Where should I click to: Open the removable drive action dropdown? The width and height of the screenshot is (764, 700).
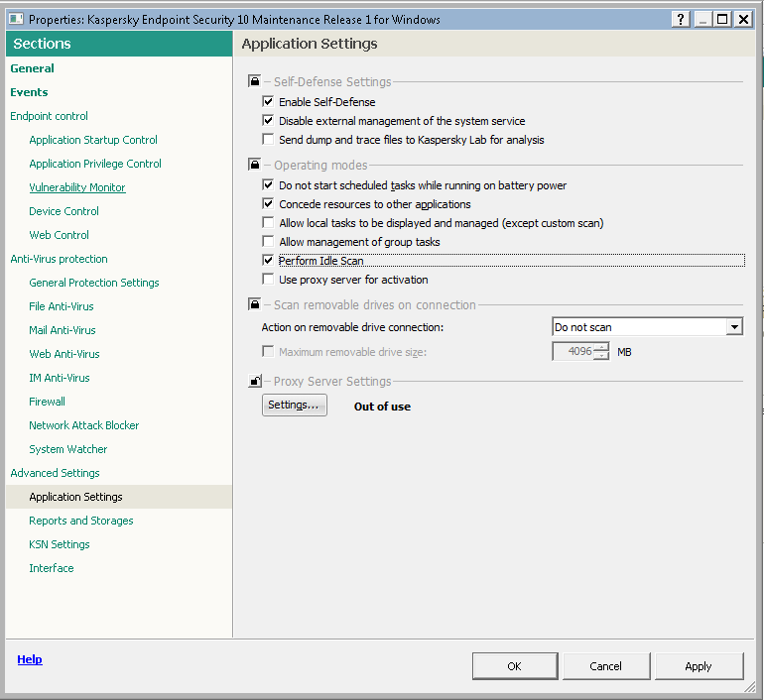tap(734, 326)
